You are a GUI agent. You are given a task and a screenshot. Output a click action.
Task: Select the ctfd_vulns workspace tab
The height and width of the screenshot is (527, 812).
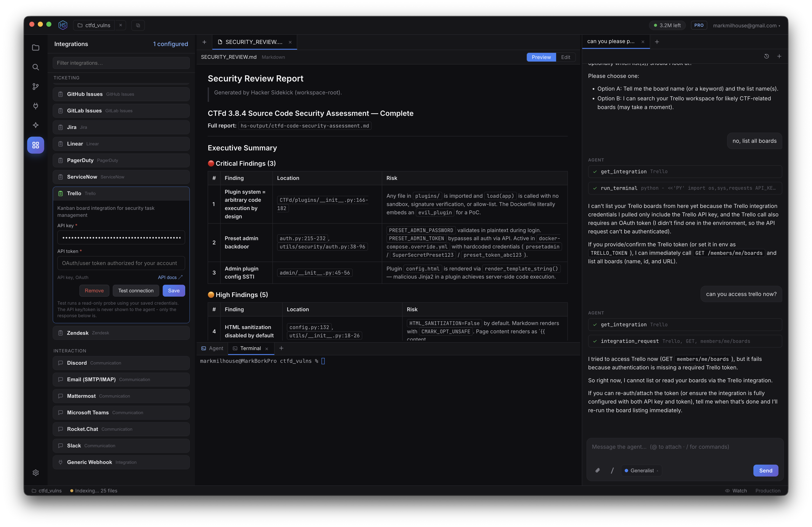click(94, 25)
